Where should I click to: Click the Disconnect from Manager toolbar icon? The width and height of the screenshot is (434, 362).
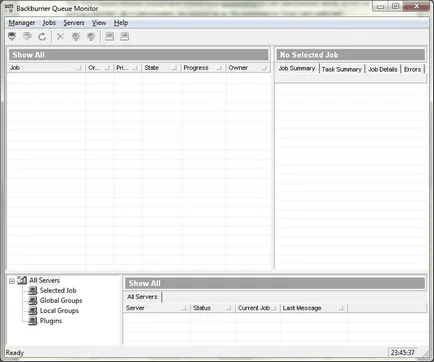coord(27,37)
